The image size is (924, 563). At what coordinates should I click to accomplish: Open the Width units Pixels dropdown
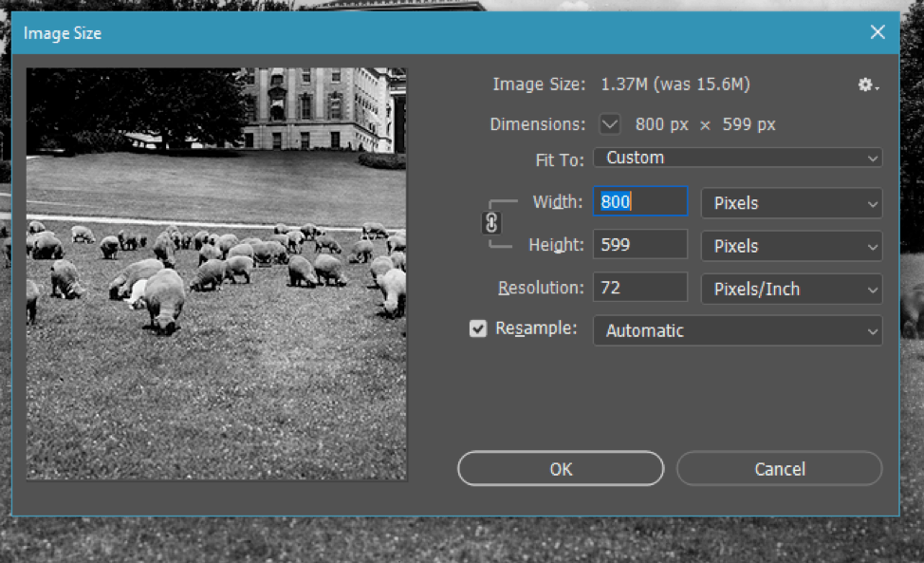(x=791, y=203)
